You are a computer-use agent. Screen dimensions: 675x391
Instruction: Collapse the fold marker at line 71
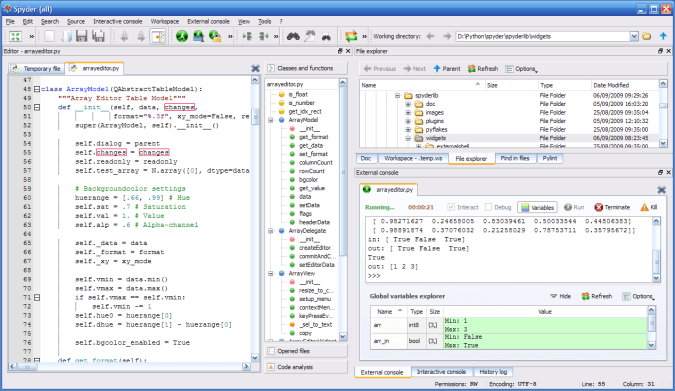click(37, 298)
